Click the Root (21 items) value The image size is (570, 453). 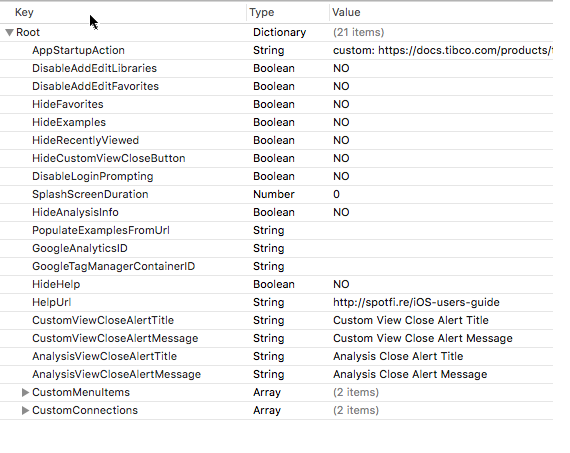(x=358, y=32)
